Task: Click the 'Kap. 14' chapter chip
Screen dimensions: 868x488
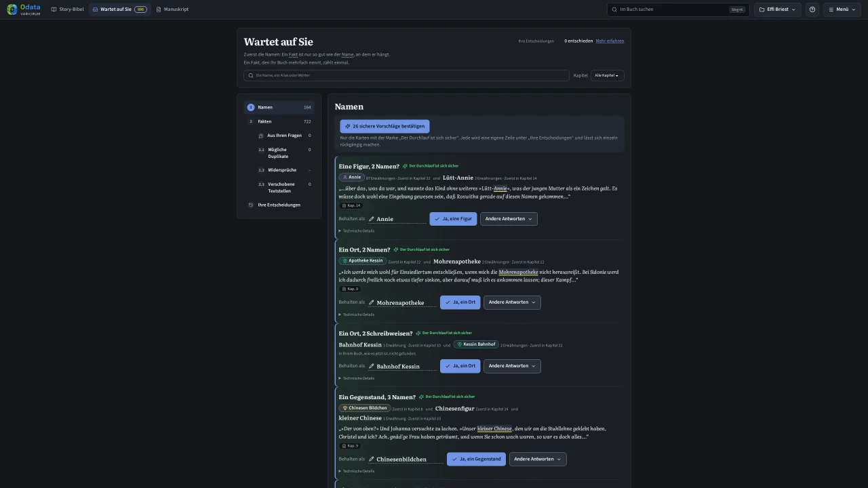Action: (351, 205)
